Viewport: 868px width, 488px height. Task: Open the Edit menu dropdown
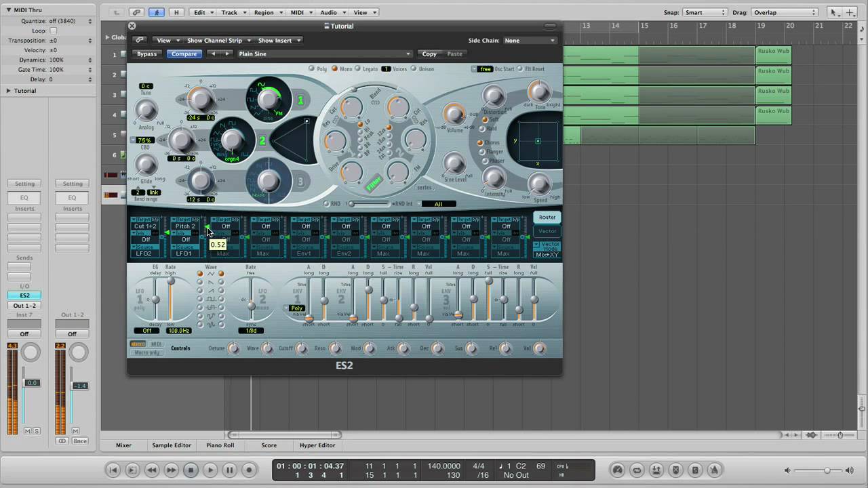coord(202,12)
